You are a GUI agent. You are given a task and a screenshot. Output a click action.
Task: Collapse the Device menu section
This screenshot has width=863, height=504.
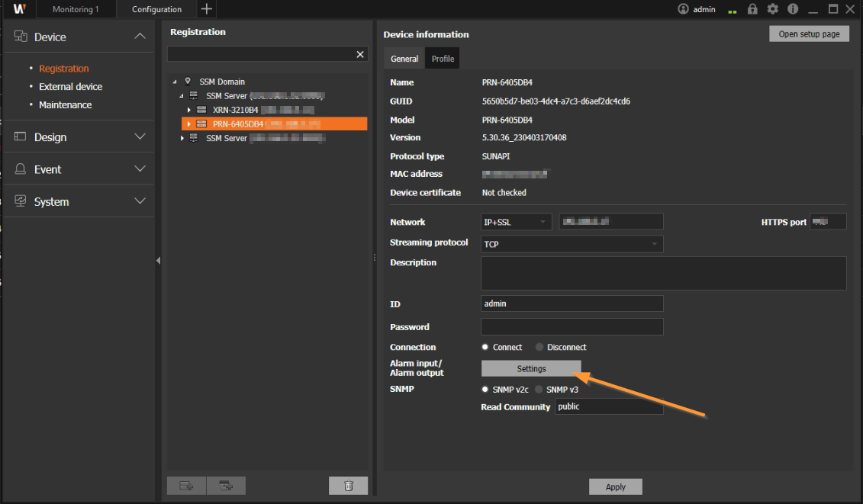pos(140,37)
